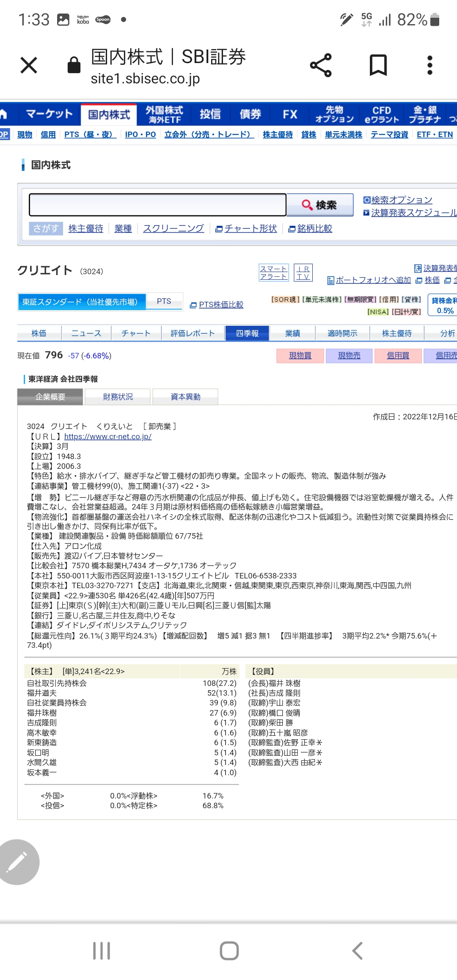457x980 pixels.
Task: Tap the padlock site security icon
Action: click(x=74, y=65)
